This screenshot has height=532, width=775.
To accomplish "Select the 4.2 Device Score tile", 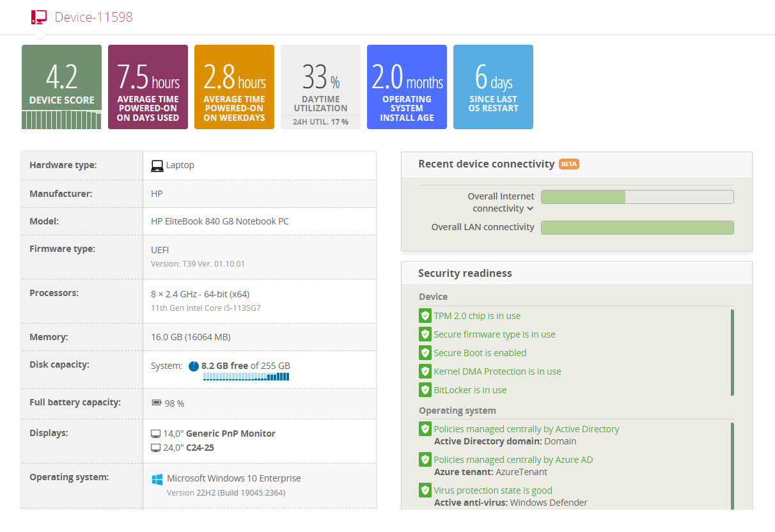I will (61, 87).
